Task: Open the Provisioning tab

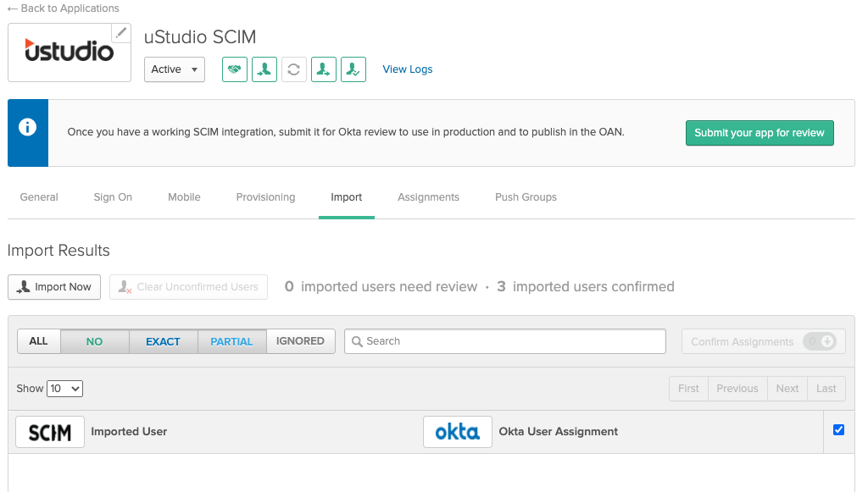Action: pos(265,197)
